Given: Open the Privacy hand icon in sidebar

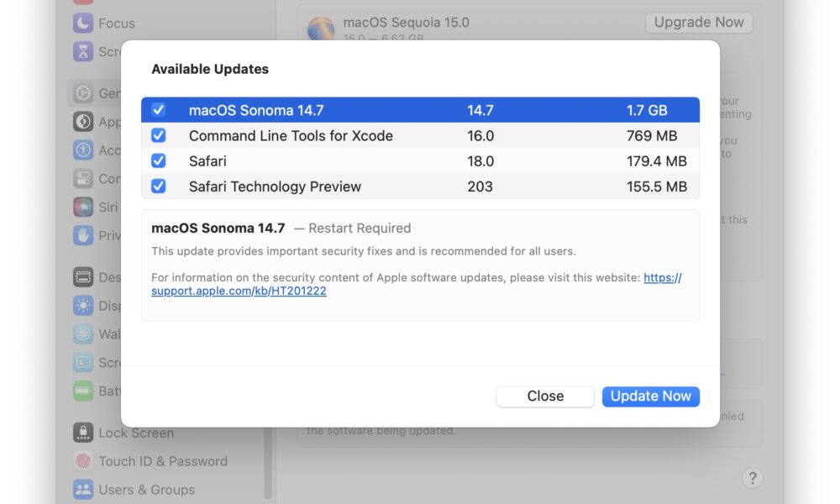Looking at the screenshot, I should tap(83, 235).
